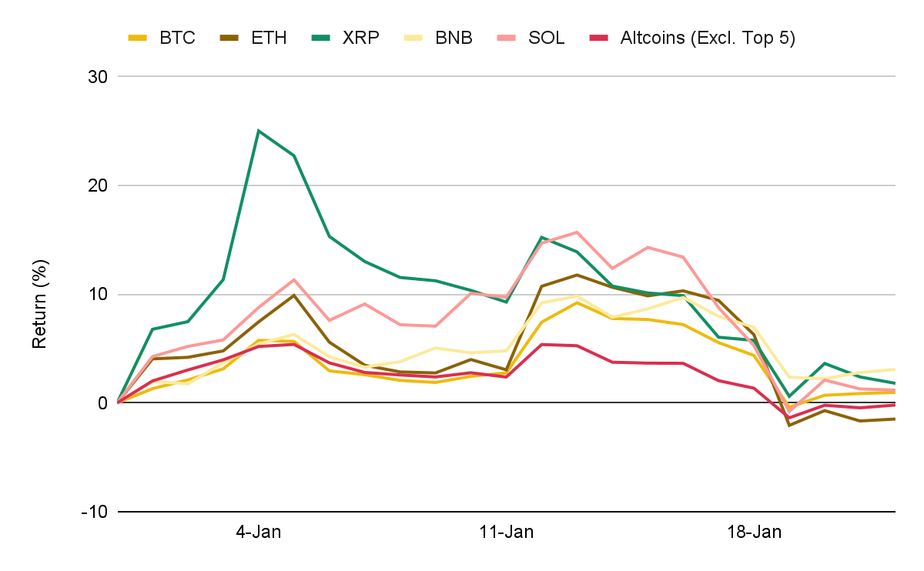Click the 11-Jan x-axis label
Viewport: 924px width, 571px height.
point(506,533)
